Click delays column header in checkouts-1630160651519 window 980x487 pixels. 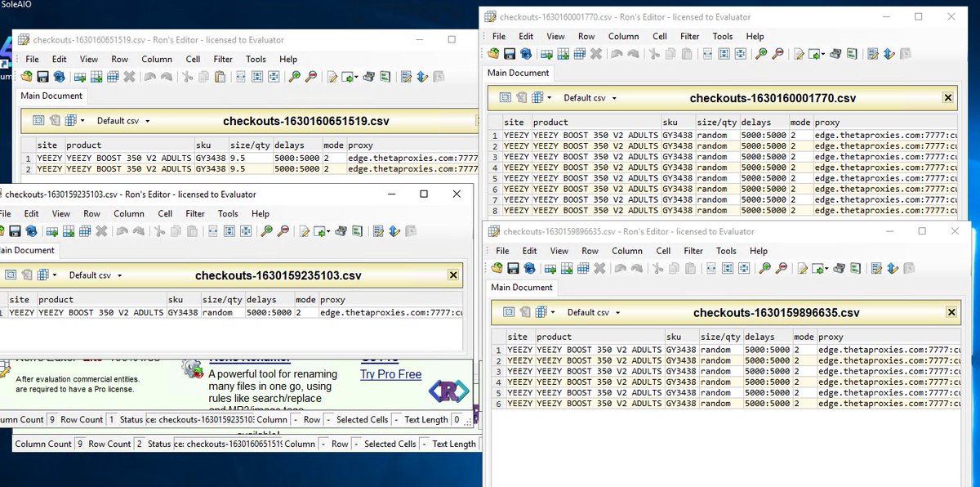297,145
